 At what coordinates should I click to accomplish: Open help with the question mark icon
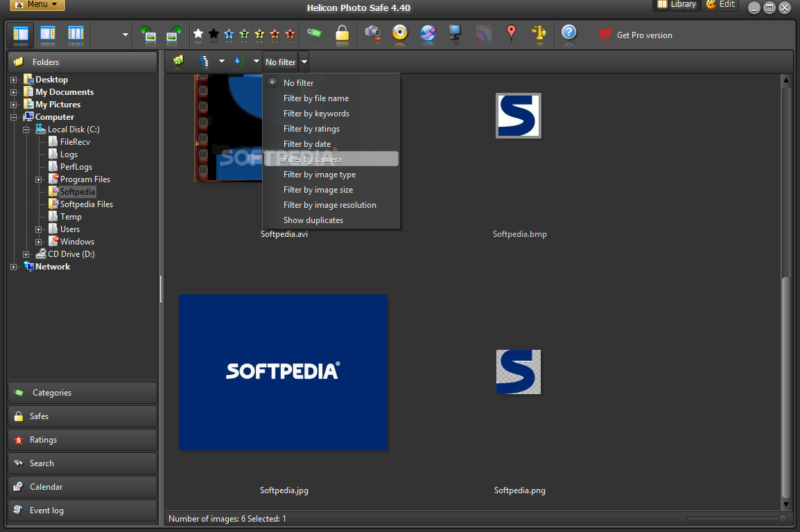point(569,33)
